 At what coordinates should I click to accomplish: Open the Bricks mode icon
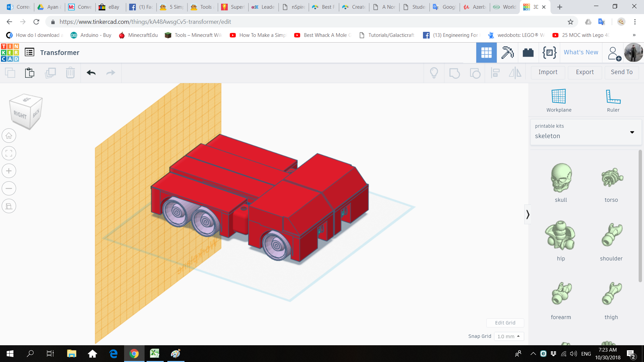click(528, 53)
